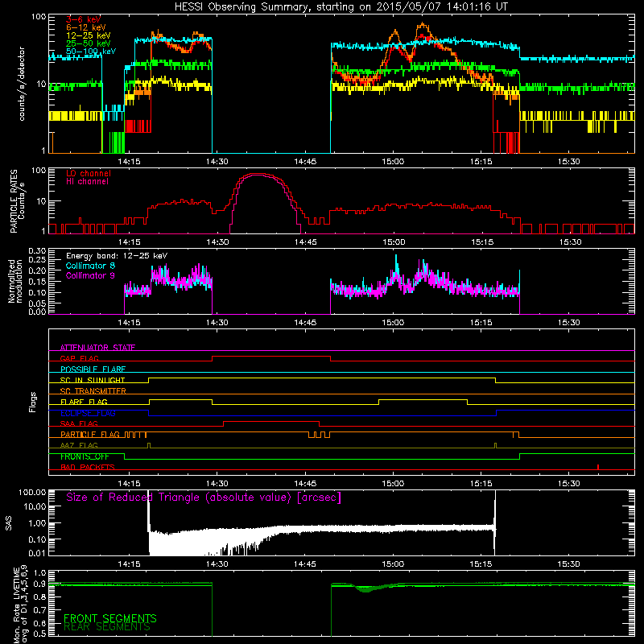
Task: Click the FLARE FLAG label
Action: [84, 402]
